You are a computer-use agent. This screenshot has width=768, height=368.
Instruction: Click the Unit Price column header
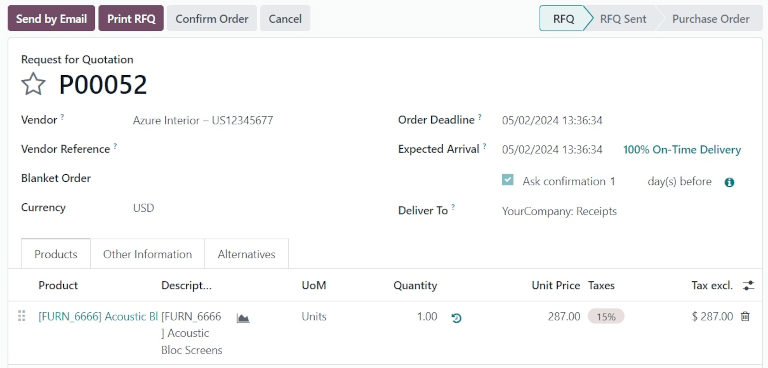click(556, 285)
